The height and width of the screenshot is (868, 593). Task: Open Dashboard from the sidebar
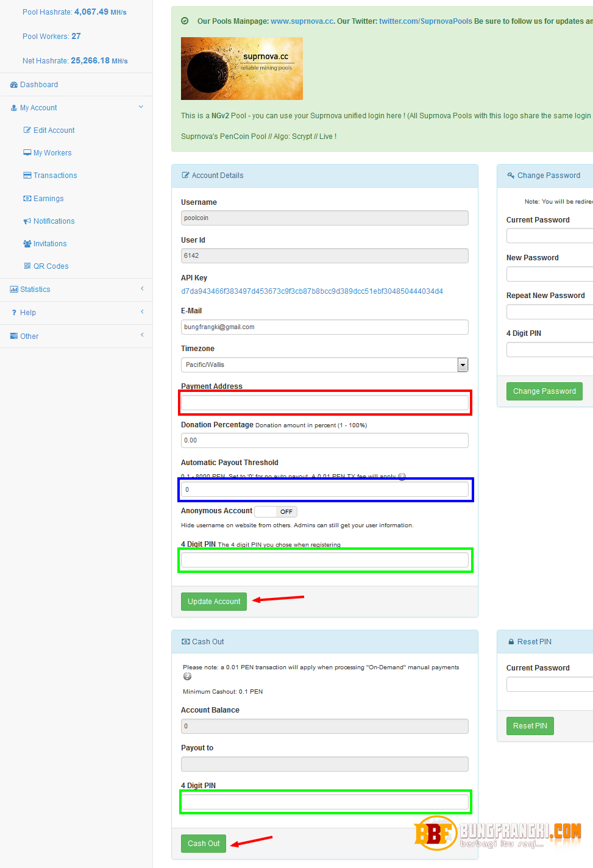(x=39, y=85)
